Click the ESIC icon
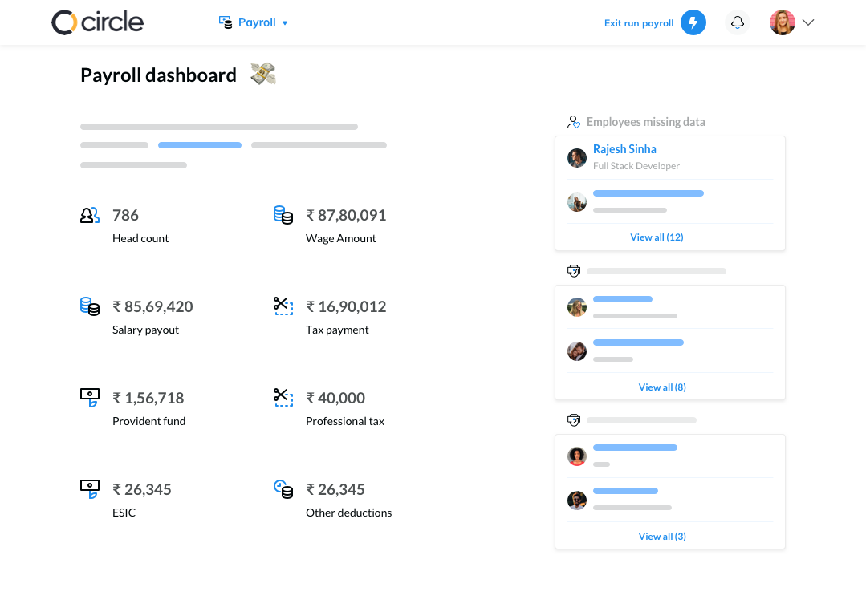 click(x=89, y=489)
